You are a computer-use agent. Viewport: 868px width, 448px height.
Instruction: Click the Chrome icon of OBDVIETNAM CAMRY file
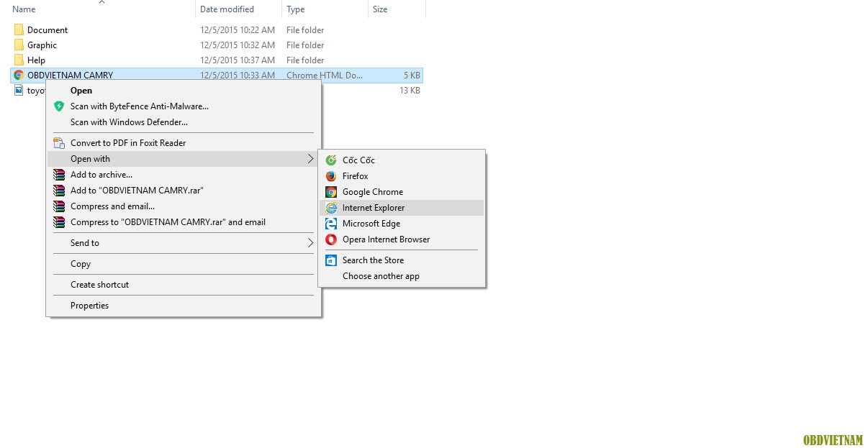[x=19, y=75]
